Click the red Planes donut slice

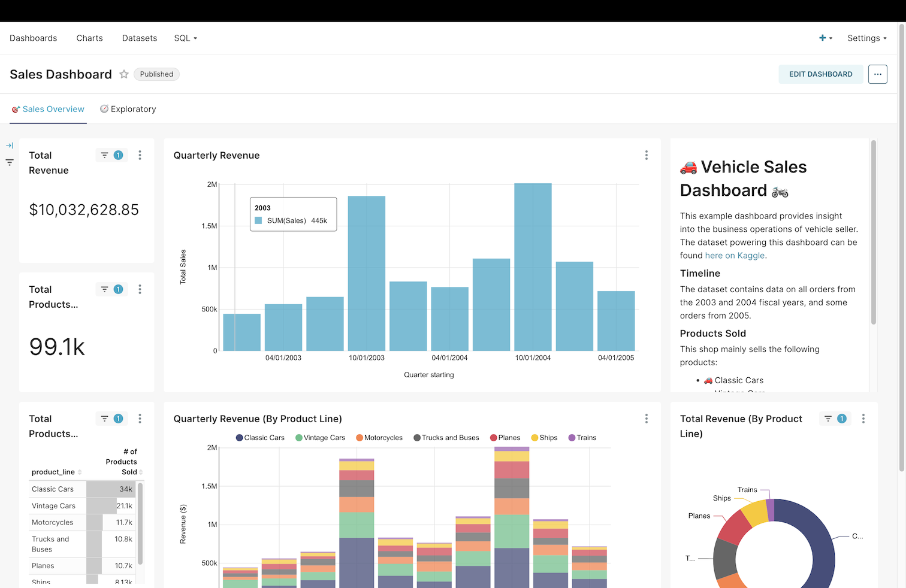[x=735, y=527]
